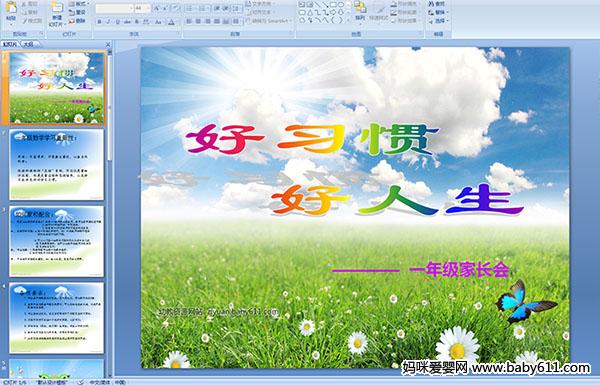Open the font size 44 dropdown arrow
600x385 pixels.
147,8
